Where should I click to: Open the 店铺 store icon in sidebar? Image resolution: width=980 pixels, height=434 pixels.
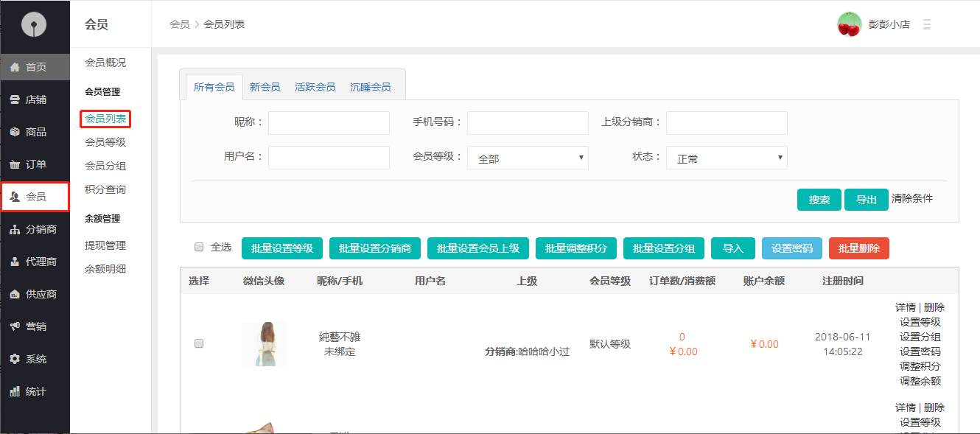pyautogui.click(x=15, y=99)
